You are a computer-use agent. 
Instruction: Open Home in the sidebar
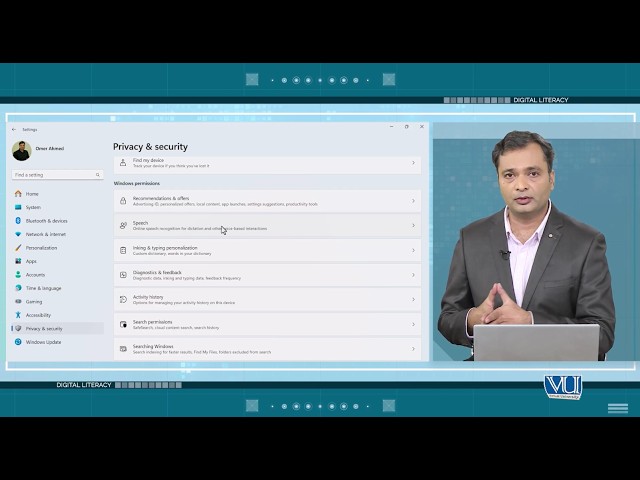[32, 194]
